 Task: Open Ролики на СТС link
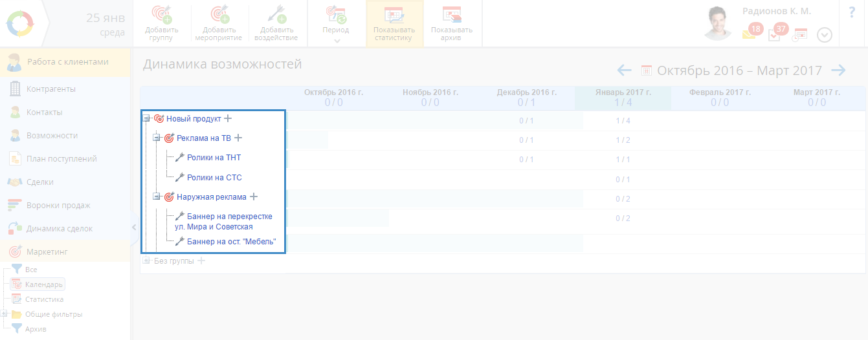pyautogui.click(x=214, y=178)
